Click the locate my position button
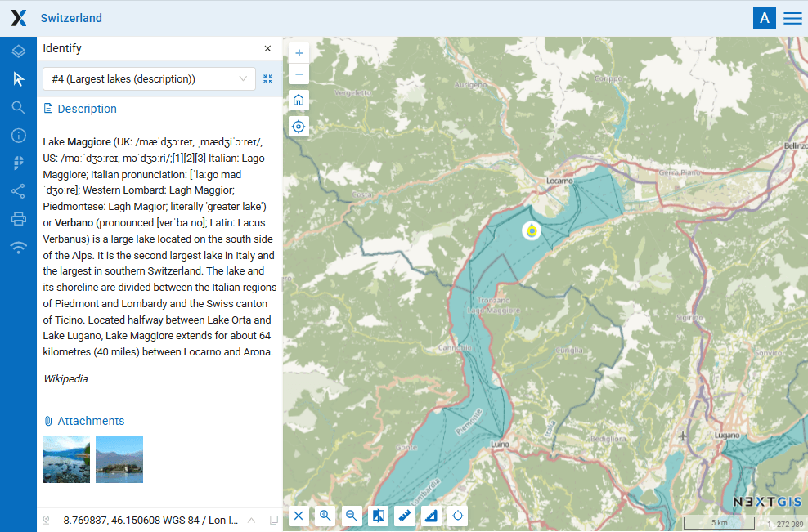808x532 pixels. 299,127
